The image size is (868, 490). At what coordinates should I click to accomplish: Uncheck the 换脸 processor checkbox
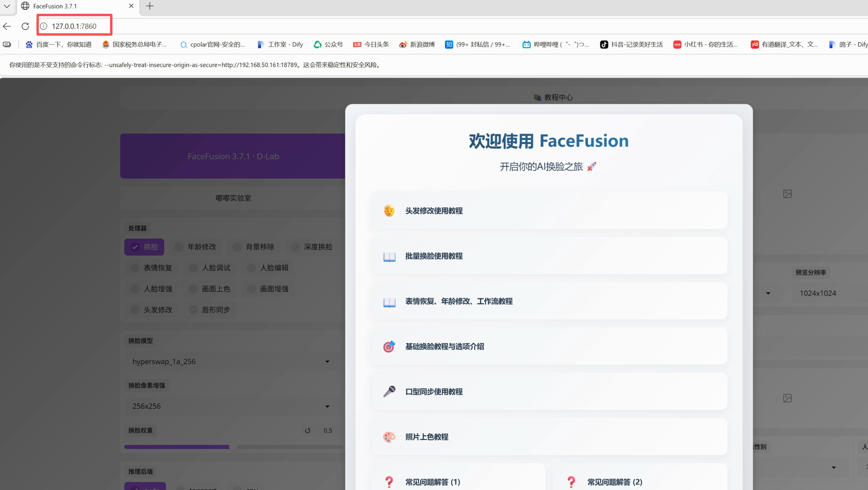tap(144, 247)
